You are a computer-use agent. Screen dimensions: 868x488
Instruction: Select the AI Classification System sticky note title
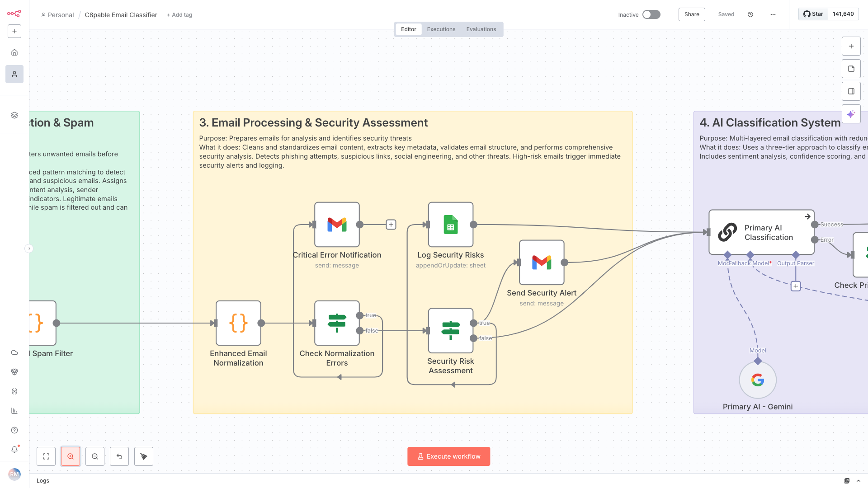click(x=770, y=123)
